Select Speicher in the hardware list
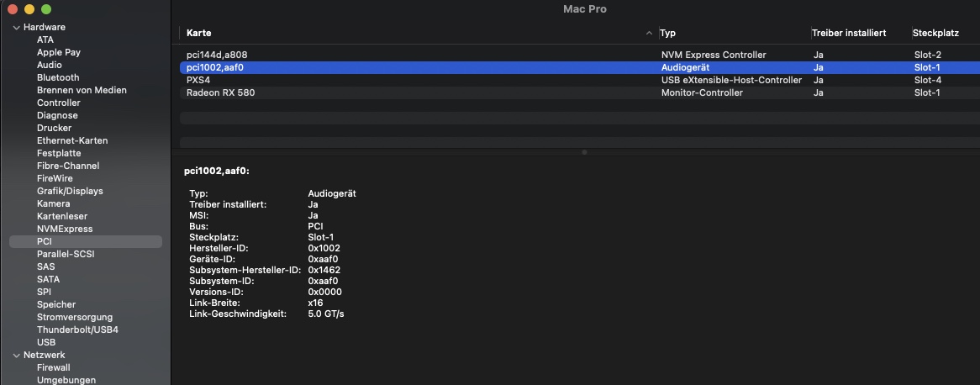Screen dimensions: 980x385 [56, 304]
